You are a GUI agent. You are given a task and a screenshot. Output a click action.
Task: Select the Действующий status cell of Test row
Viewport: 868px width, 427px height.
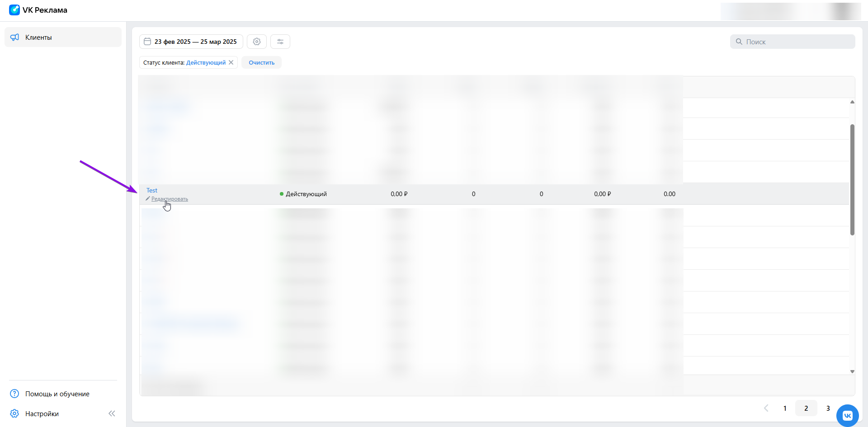[303, 194]
